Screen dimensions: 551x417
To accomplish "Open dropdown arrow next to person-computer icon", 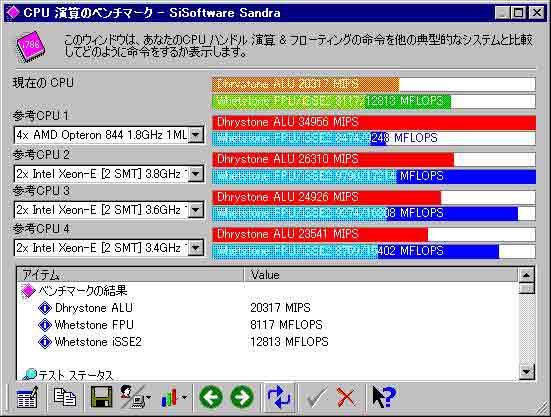I will (149, 398).
